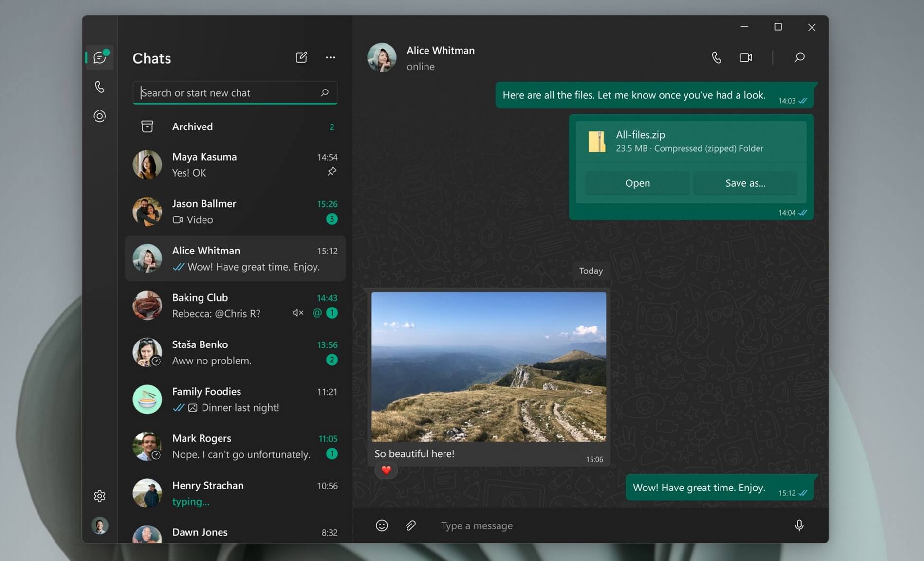Click 'Wow! Have great time. Enjoy.' sent message bubble
Image resolution: width=924 pixels, height=561 pixels.
point(720,487)
